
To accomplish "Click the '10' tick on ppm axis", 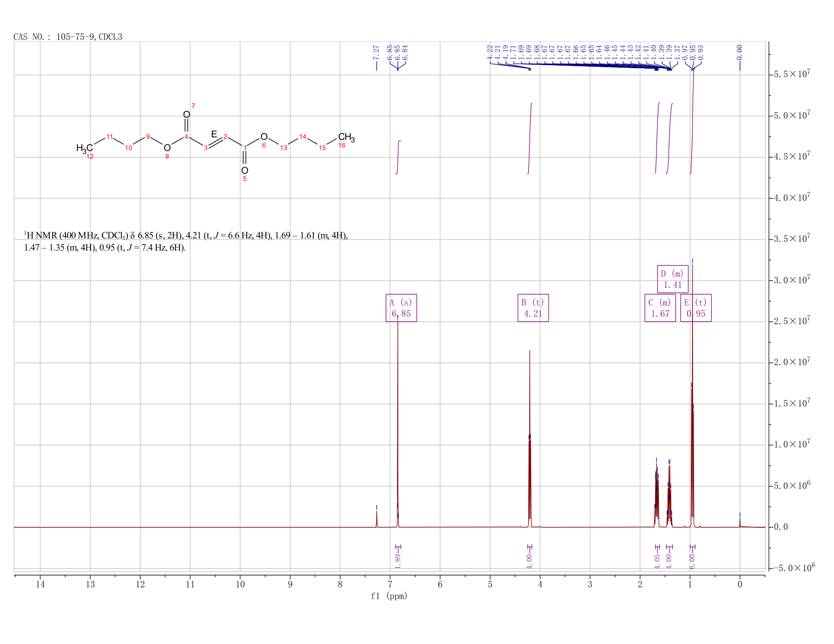I will [240, 584].
